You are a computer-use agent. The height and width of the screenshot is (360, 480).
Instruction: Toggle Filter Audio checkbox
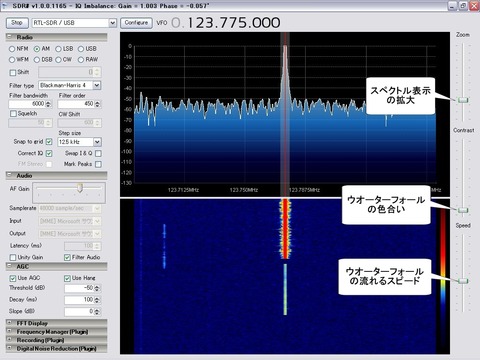coord(67,257)
